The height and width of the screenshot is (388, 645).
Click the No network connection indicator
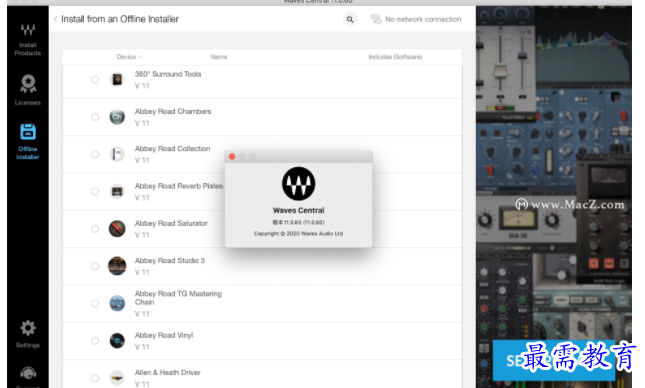415,19
